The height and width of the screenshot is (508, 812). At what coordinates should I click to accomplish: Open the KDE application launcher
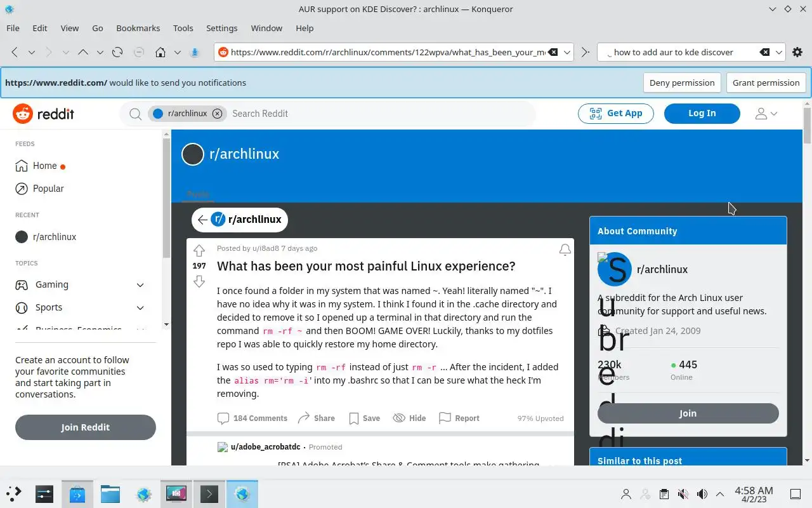(x=14, y=493)
